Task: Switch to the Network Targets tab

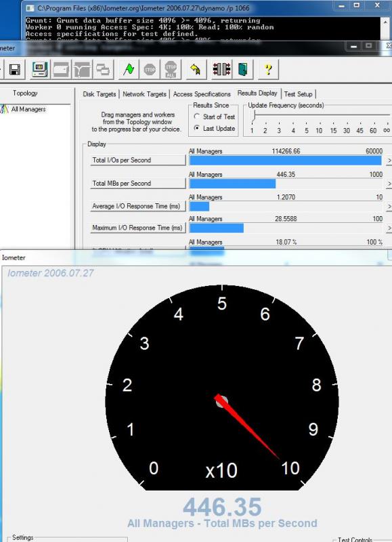Action: coord(144,94)
